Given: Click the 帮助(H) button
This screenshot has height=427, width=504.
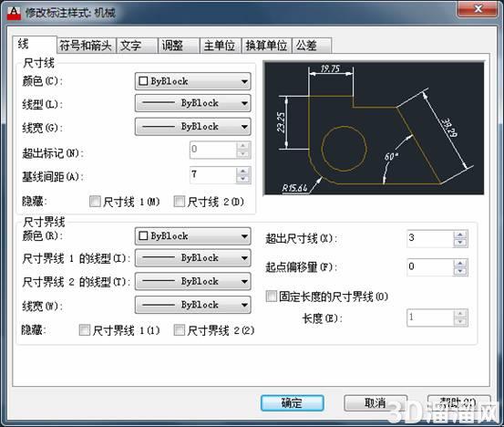Looking at the screenshot, I should [x=459, y=403].
